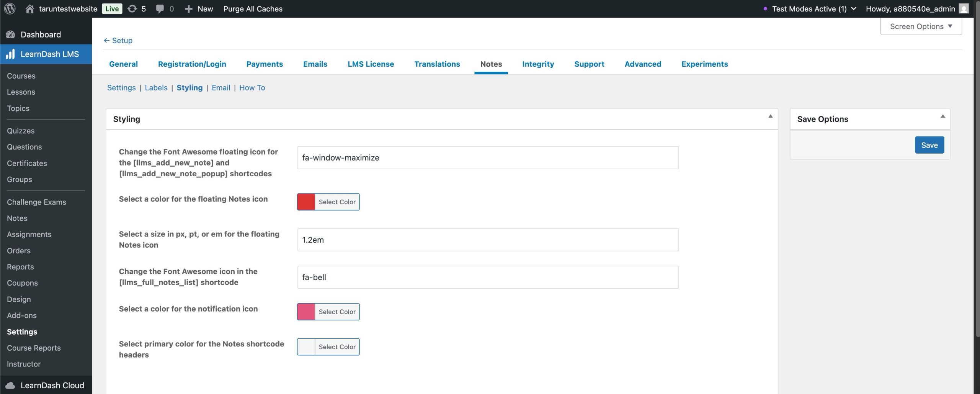This screenshot has width=980, height=394.
Task: Open the Email sub-link
Action: point(221,87)
